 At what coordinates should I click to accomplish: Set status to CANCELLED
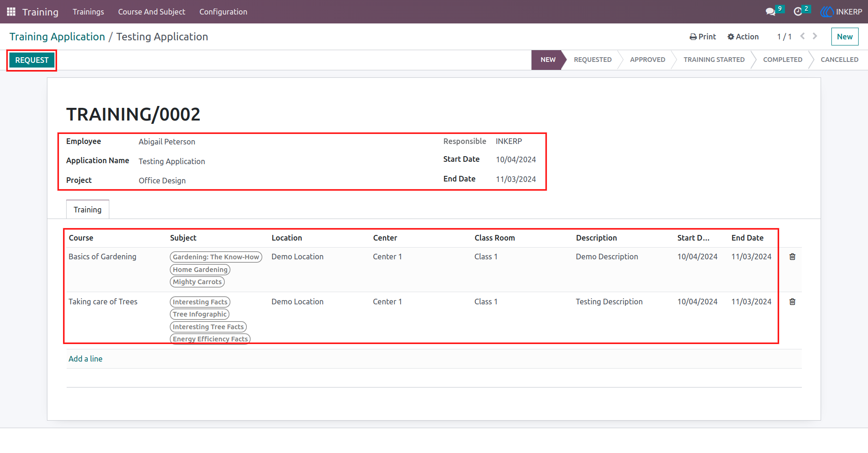839,60
